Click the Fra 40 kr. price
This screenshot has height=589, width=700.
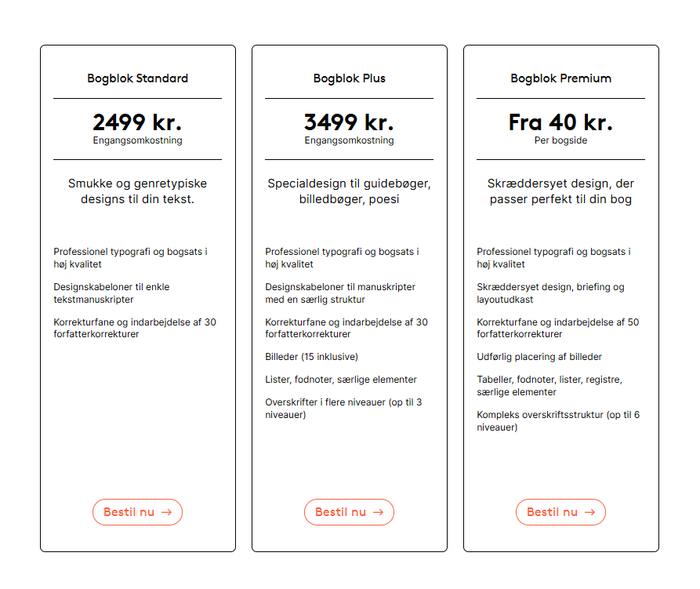(x=560, y=122)
